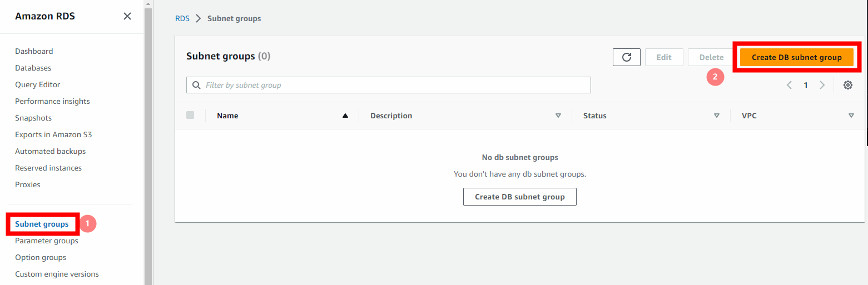Open table preferences gear icon
This screenshot has width=868, height=285.
point(847,85)
